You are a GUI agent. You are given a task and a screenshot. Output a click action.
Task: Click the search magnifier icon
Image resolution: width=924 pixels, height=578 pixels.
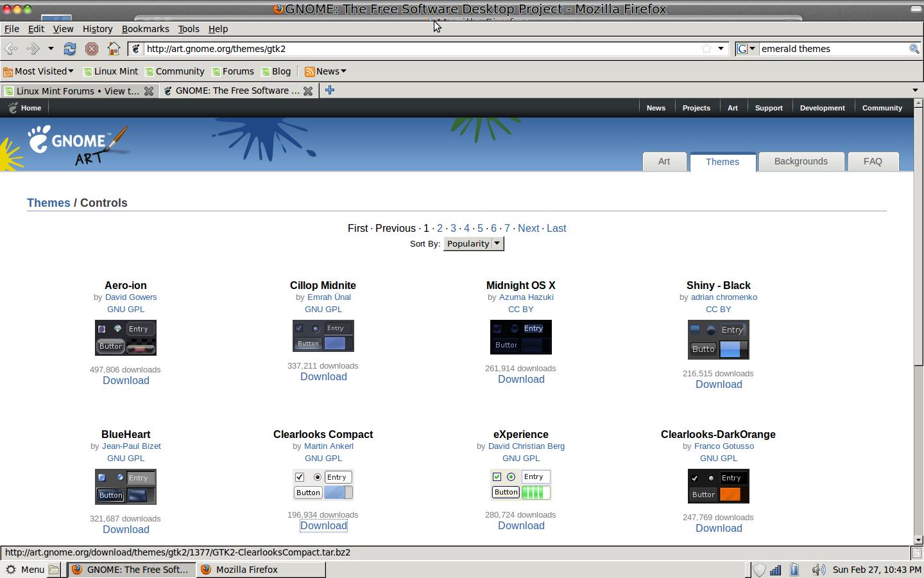tap(914, 49)
